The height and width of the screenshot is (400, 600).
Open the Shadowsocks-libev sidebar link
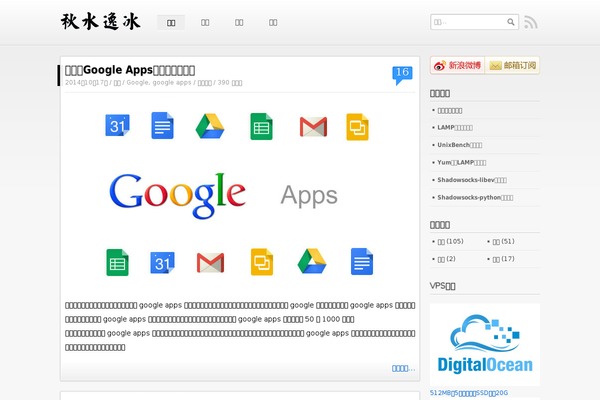tap(472, 180)
